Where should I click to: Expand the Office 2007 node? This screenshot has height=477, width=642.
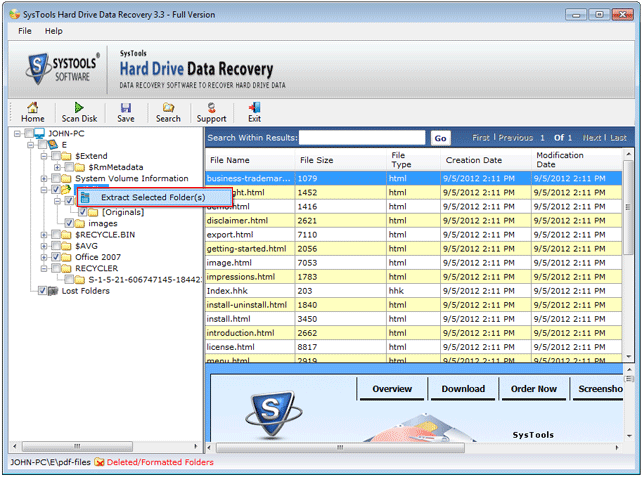(44, 257)
